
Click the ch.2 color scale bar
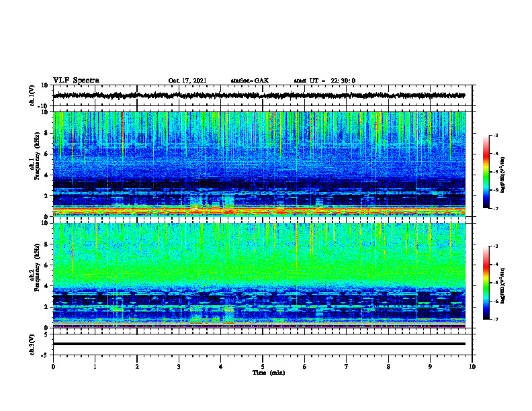click(x=486, y=283)
